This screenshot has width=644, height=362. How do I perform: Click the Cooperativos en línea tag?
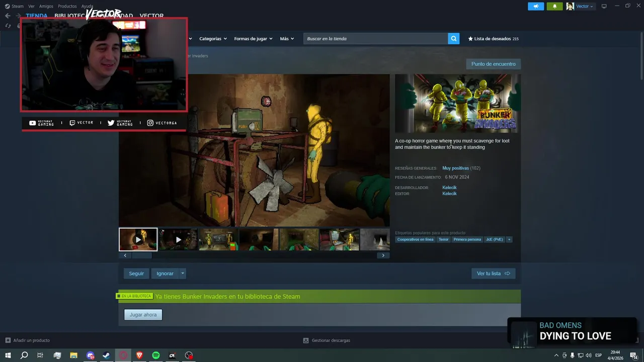click(x=415, y=239)
